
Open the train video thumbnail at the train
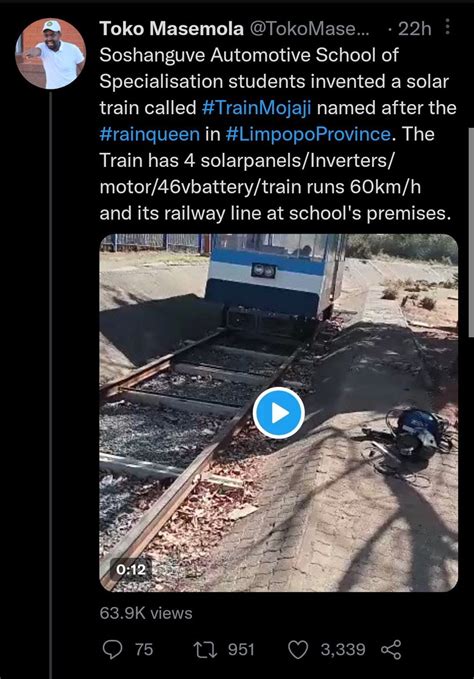(x=277, y=281)
